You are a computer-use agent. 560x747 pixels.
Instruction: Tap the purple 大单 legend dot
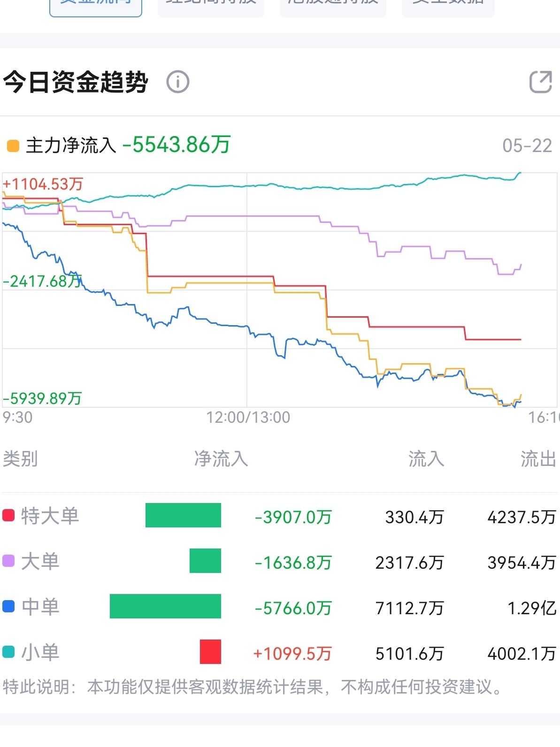(x=8, y=561)
